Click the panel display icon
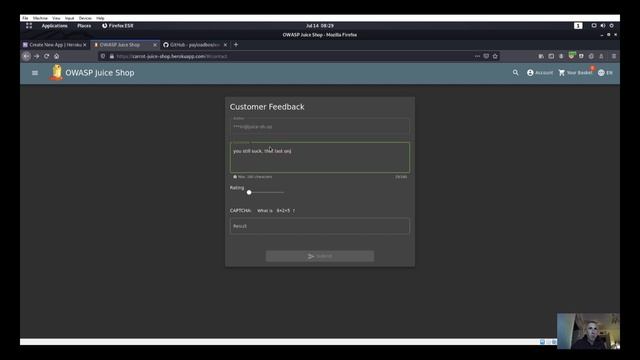Viewport: 640px width, 360px height. click(x=594, y=26)
